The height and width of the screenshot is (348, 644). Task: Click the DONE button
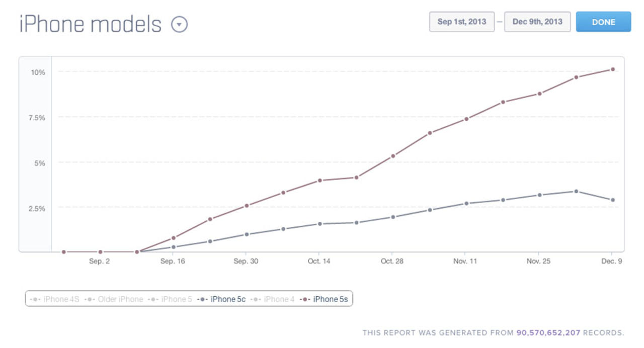point(603,22)
